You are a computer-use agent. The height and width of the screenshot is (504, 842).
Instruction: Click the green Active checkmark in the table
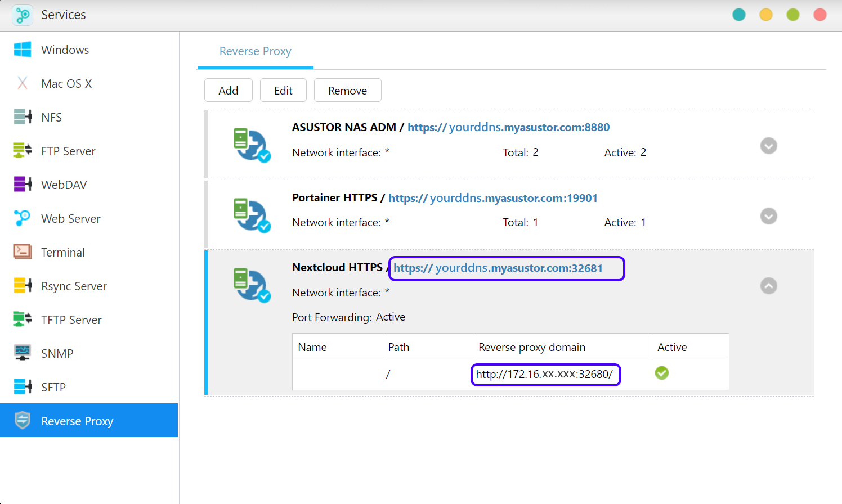click(662, 373)
